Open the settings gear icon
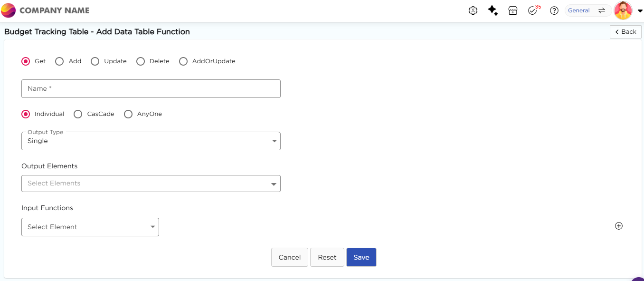 pyautogui.click(x=473, y=10)
